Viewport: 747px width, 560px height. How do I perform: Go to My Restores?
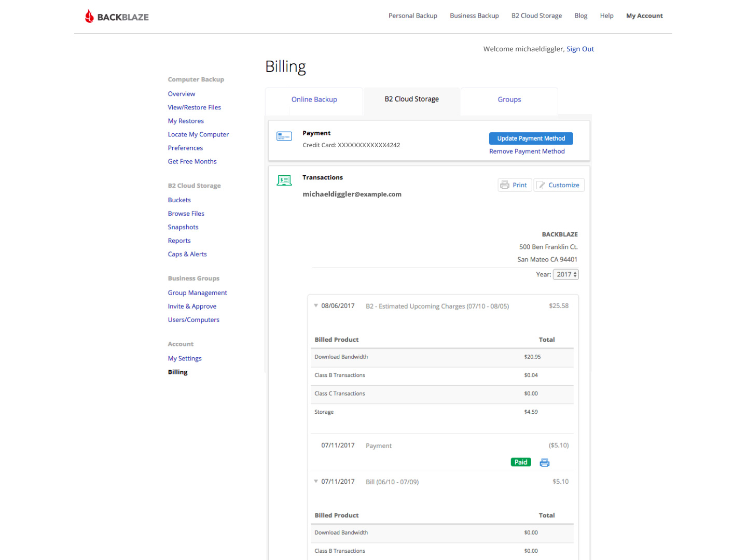point(186,121)
